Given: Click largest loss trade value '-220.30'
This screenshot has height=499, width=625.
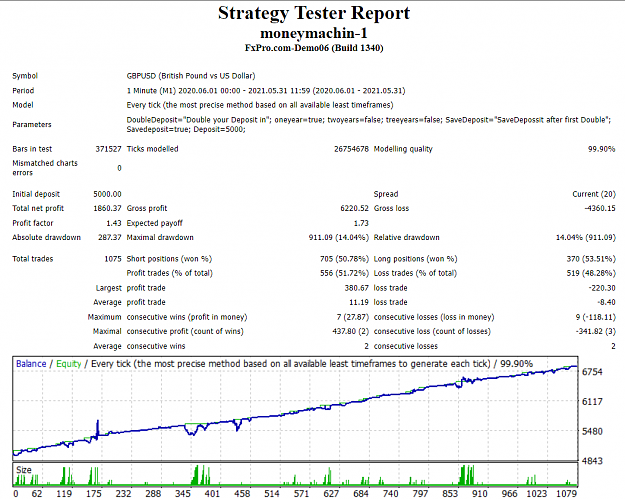Looking at the screenshot, I should tap(602, 288).
